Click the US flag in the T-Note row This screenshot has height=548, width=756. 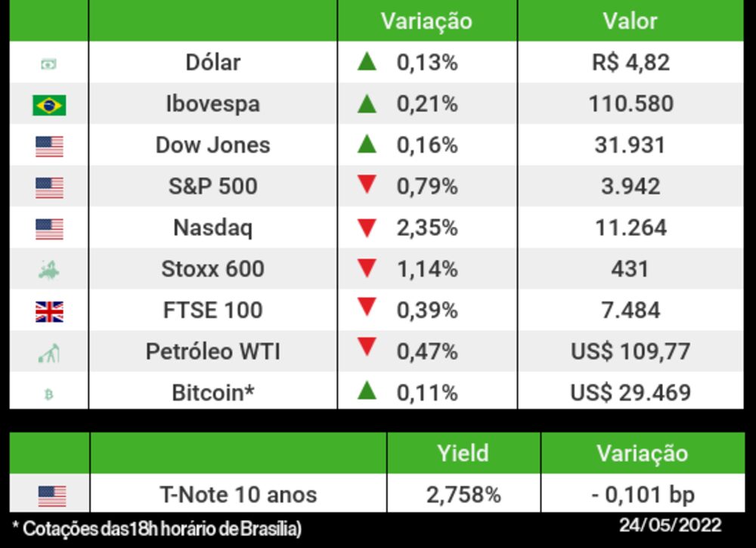pos(51,497)
